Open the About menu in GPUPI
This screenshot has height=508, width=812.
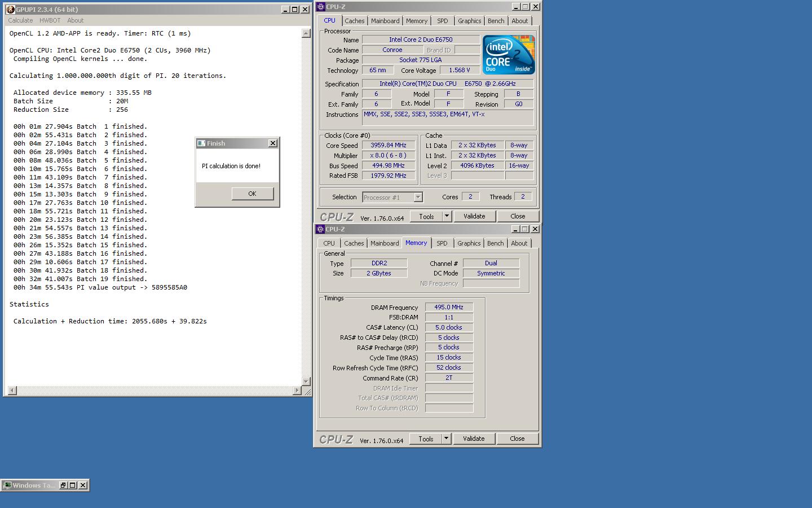point(75,20)
